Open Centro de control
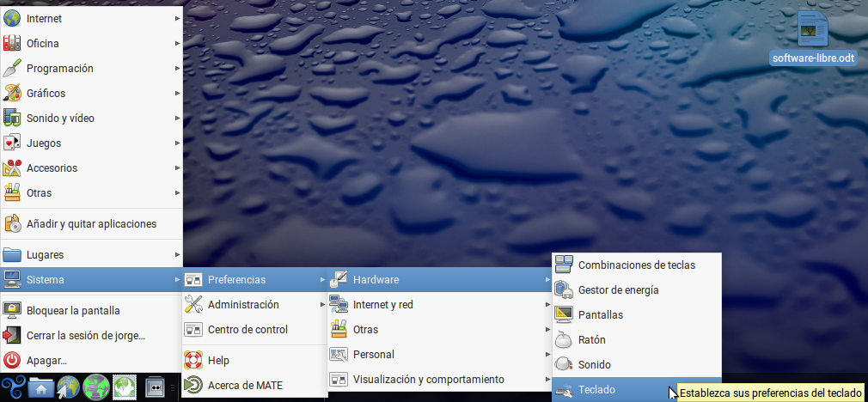The height and width of the screenshot is (402, 868). click(248, 330)
